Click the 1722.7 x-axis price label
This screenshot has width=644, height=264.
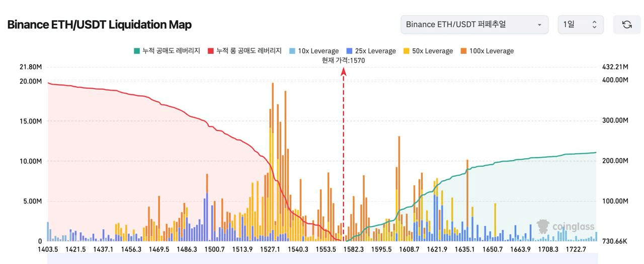point(576,249)
